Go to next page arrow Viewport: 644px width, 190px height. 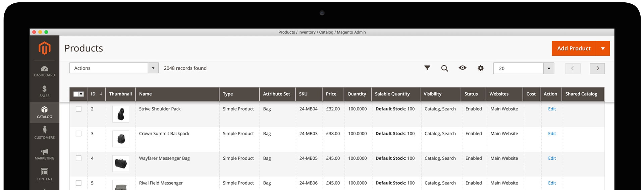click(597, 68)
